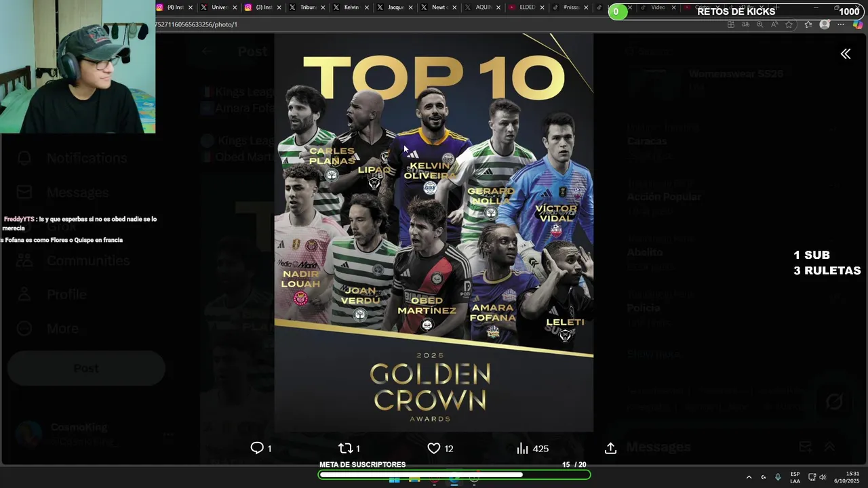Image resolution: width=868 pixels, height=488 pixels.
Task: Click the browser zoom magnifier icon
Action: (x=759, y=24)
